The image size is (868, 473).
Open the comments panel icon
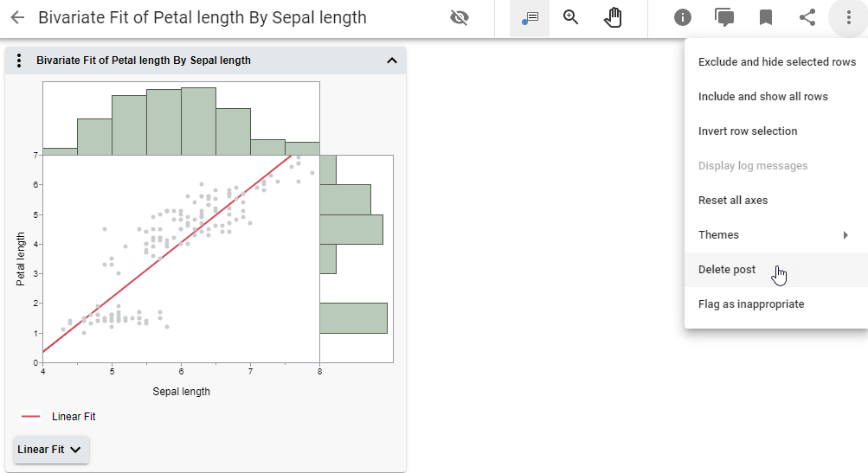[x=724, y=18]
